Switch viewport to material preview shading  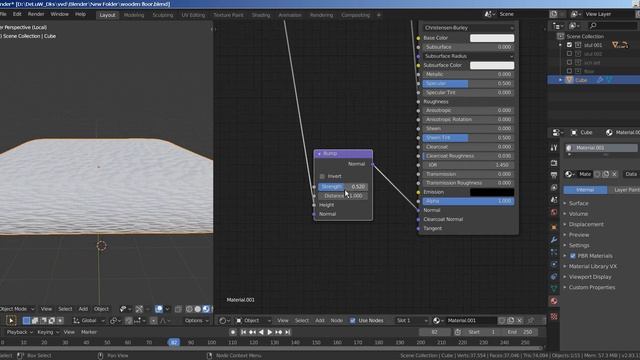click(x=206, y=309)
